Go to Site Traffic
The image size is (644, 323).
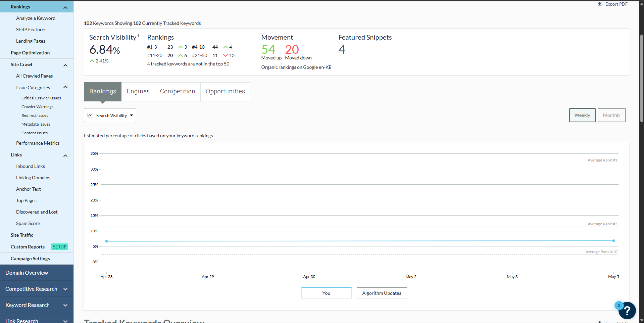(x=22, y=235)
